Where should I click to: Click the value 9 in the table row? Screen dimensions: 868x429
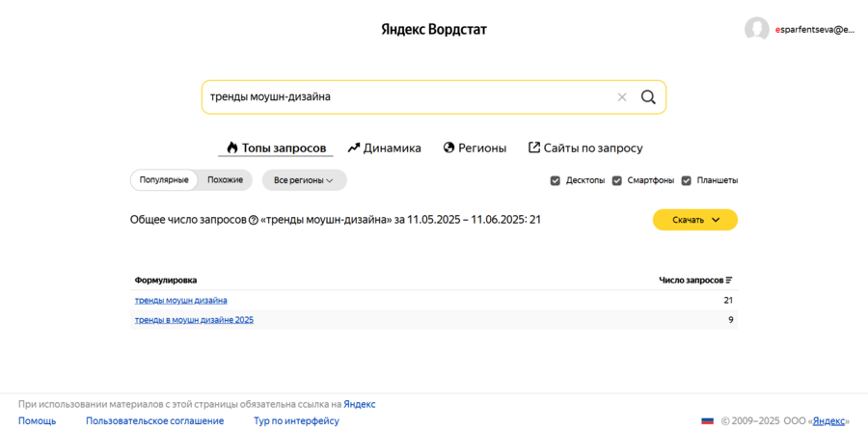point(731,320)
